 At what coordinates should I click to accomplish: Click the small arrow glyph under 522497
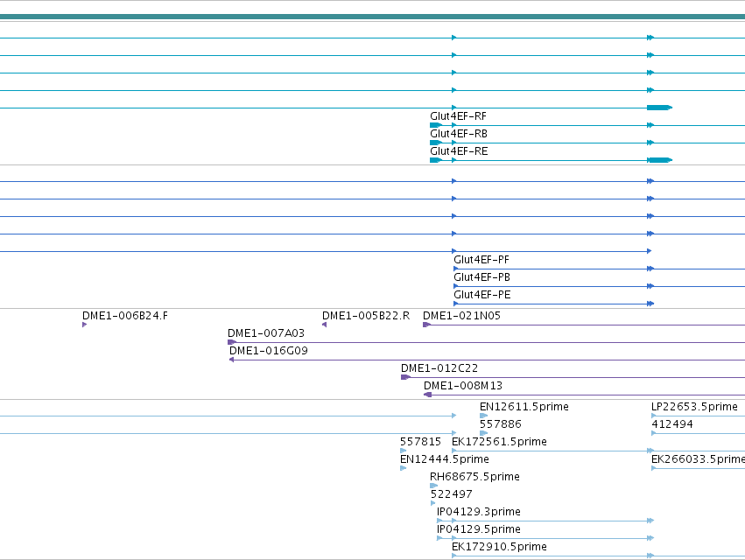click(432, 503)
